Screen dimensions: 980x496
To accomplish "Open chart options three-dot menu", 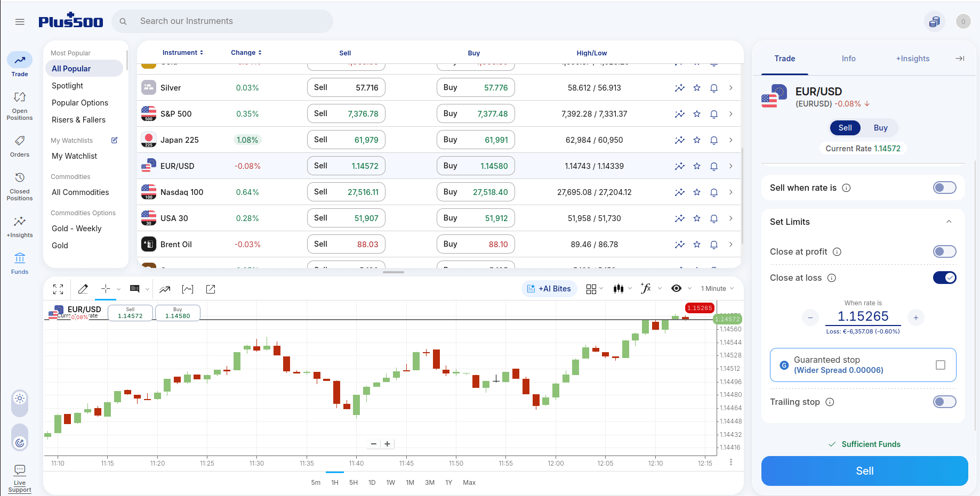I will [x=730, y=462].
